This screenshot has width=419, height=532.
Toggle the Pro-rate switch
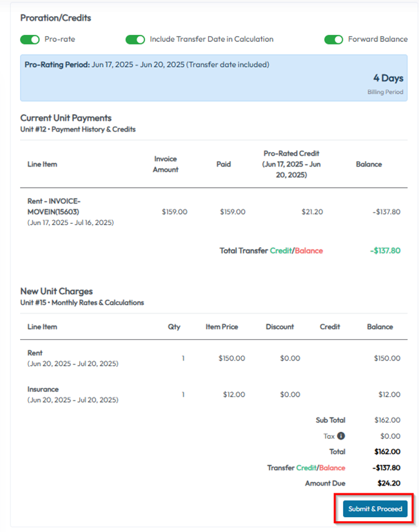(x=30, y=39)
